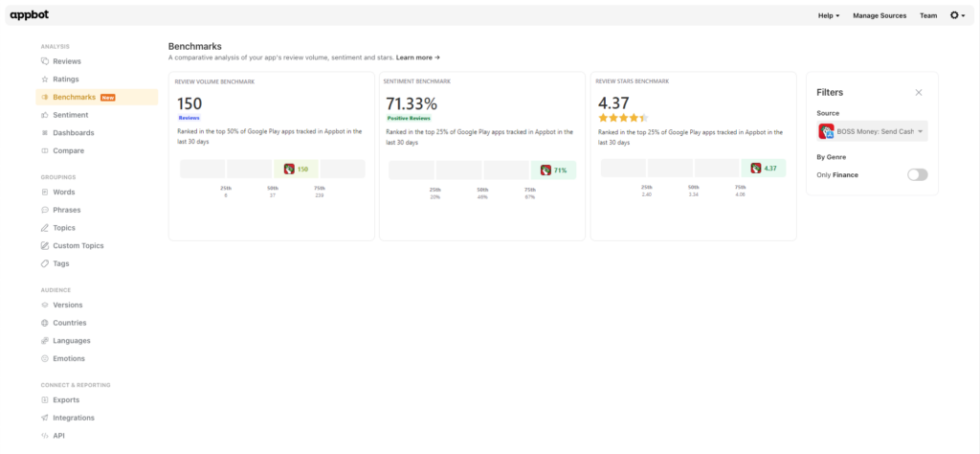980x454 pixels.
Task: Click the Compare icon in sidebar
Action: (45, 150)
